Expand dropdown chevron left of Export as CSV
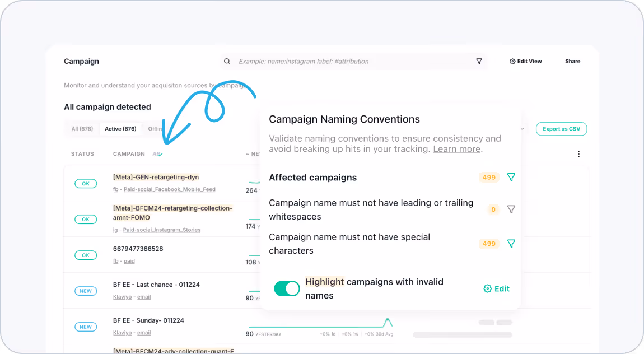The image size is (644, 354). (x=522, y=129)
